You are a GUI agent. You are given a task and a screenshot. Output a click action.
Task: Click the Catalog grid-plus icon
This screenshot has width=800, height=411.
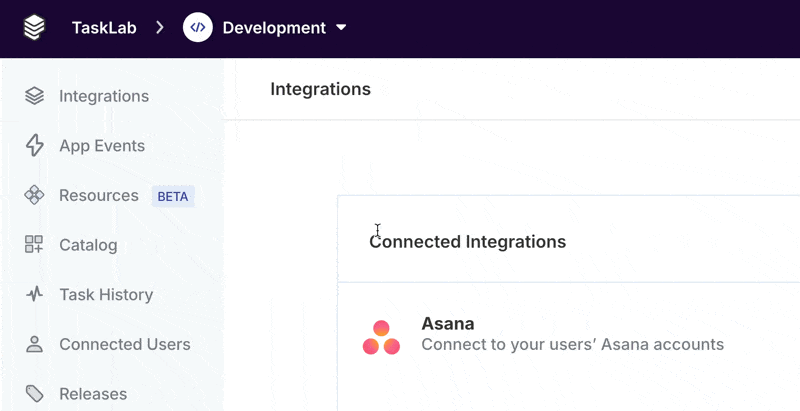click(35, 245)
